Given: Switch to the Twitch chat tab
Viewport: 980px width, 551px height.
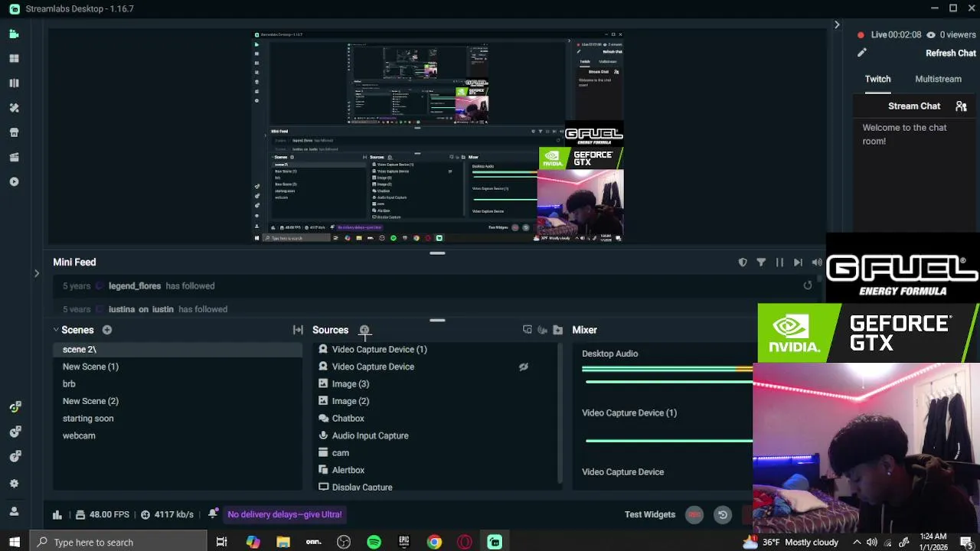Looking at the screenshot, I should tap(877, 79).
